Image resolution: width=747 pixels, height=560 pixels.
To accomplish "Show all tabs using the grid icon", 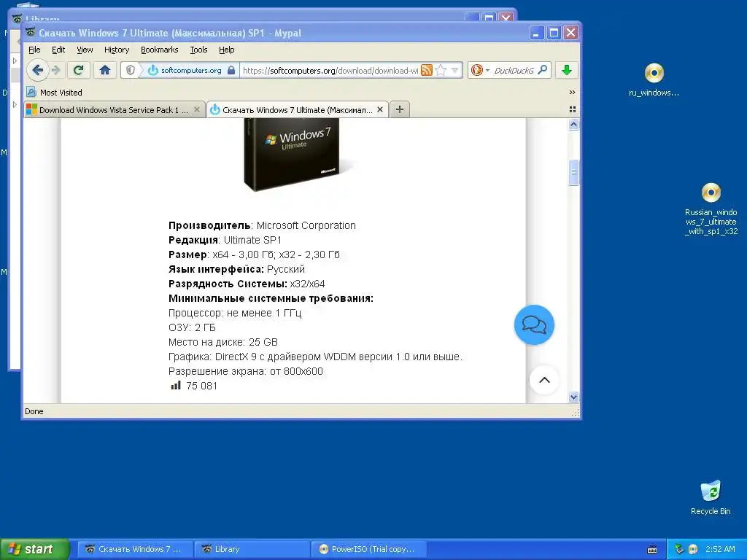I will (572, 109).
